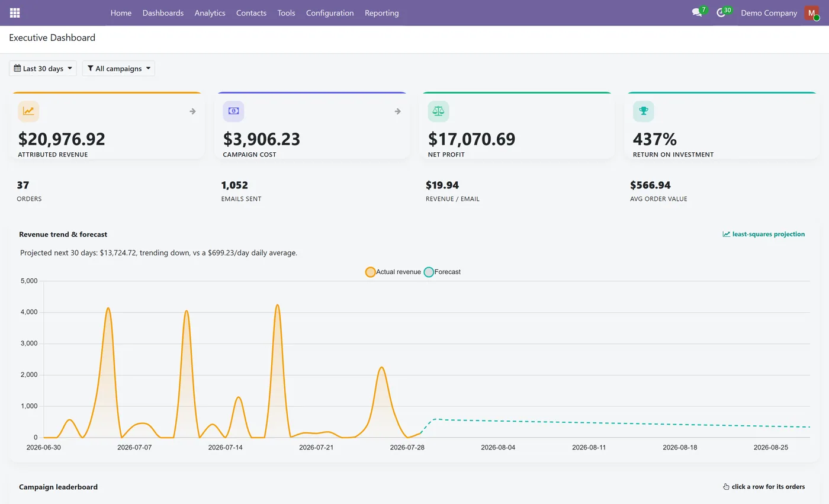Click the Executive Dashboard title
Screen dimensions: 829x504
tap(52, 37)
